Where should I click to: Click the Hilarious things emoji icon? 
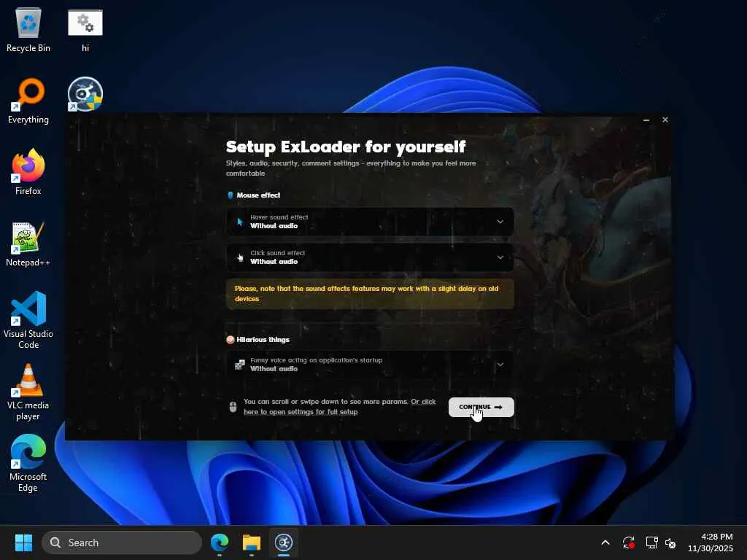click(230, 340)
